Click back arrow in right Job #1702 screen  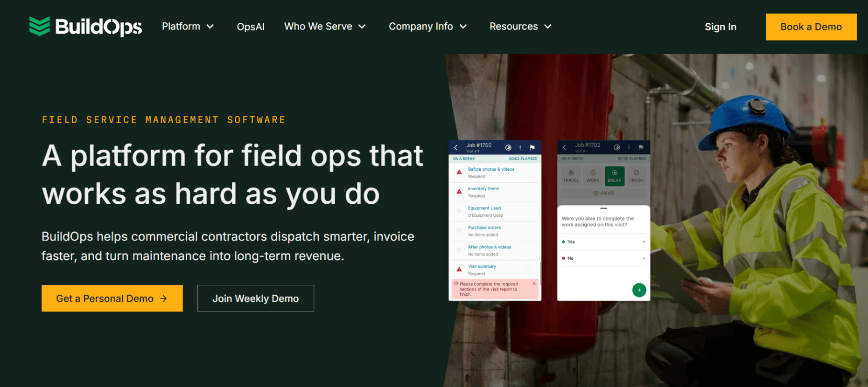[x=564, y=147]
